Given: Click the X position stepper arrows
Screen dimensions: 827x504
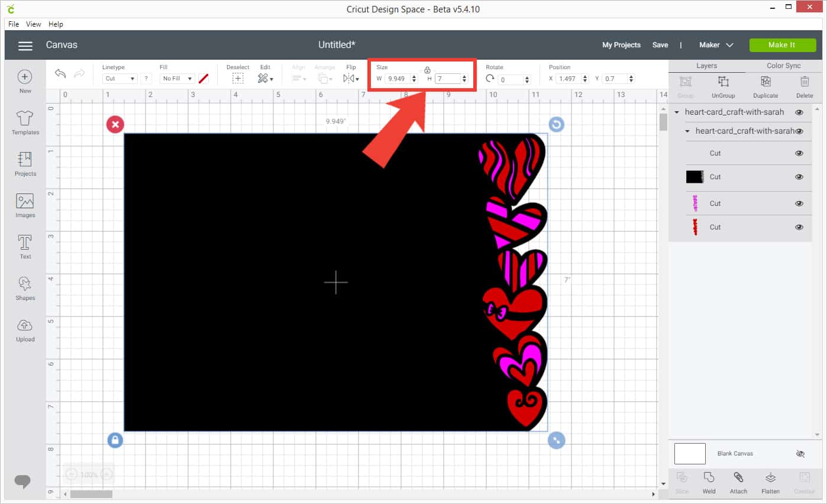Looking at the screenshot, I should coord(585,79).
